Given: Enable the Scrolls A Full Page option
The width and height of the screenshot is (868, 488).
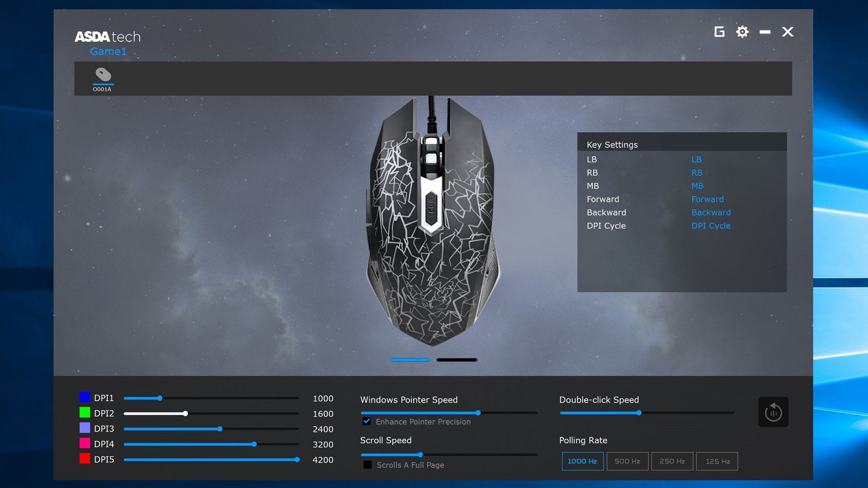Looking at the screenshot, I should 367,465.
